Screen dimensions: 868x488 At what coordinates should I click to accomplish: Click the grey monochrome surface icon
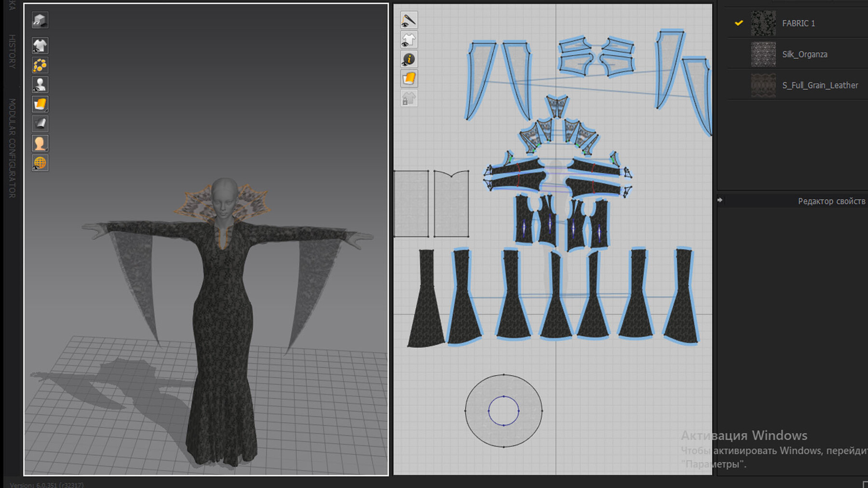[x=40, y=123]
